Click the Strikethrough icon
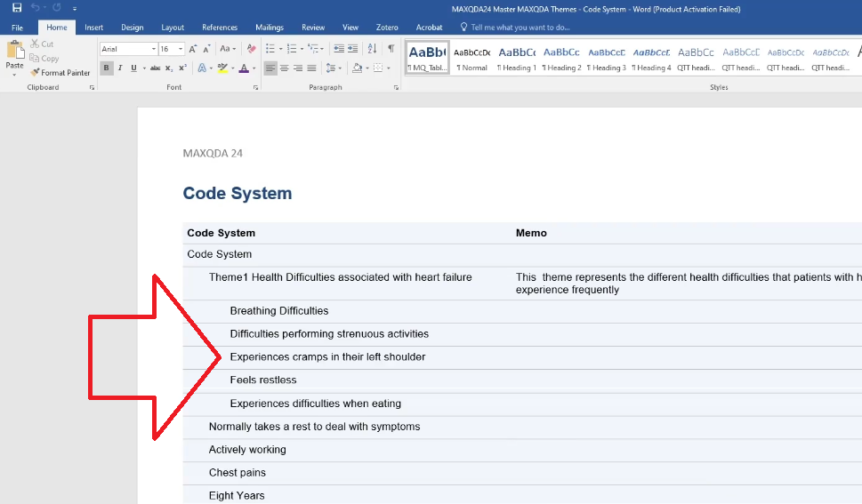 pos(155,68)
